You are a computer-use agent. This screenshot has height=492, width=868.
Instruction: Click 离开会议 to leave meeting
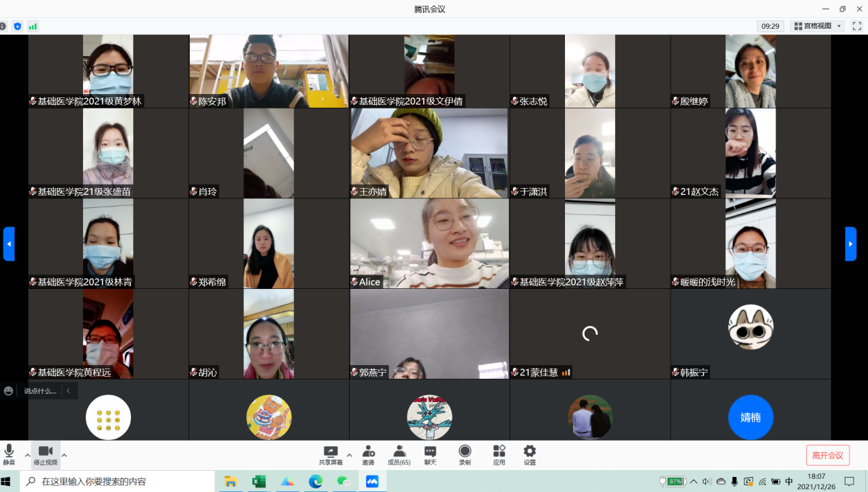coord(828,455)
